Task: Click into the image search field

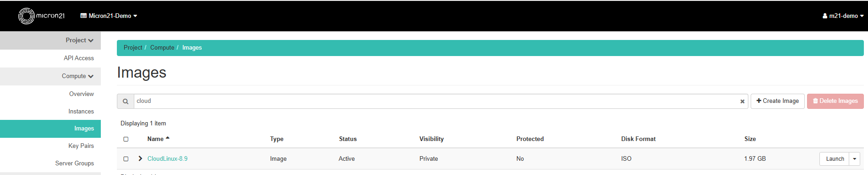Action: pos(437,102)
